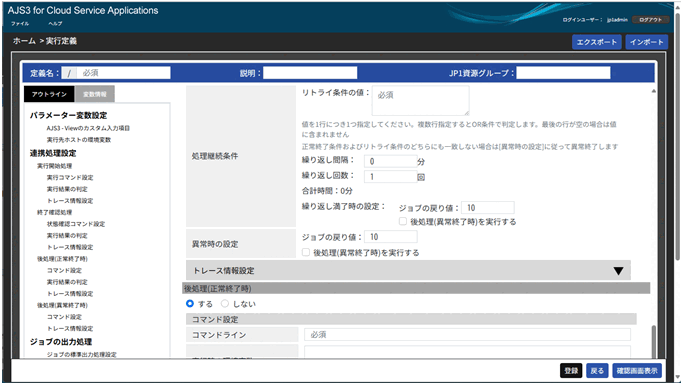Open the ヘルプ menu

[x=55, y=23]
